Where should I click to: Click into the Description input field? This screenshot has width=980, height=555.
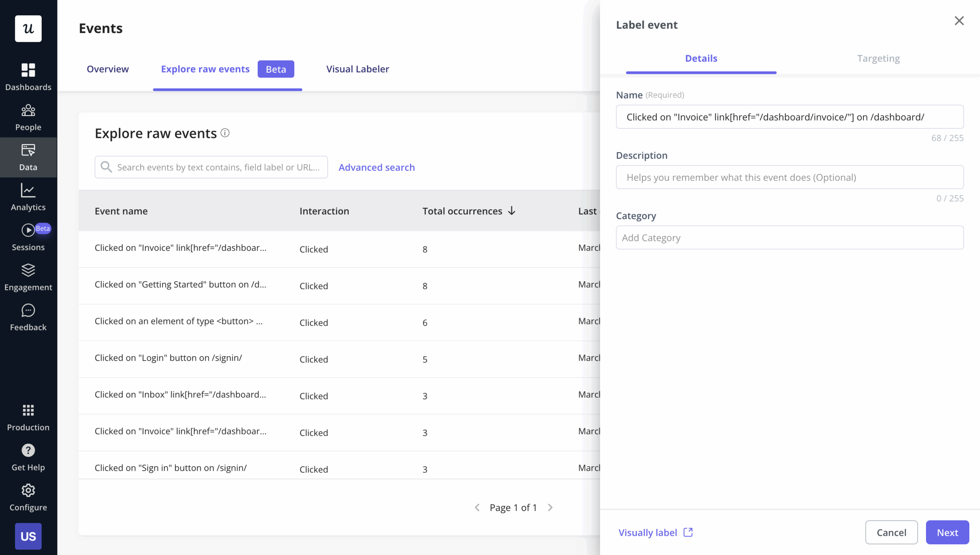(789, 177)
